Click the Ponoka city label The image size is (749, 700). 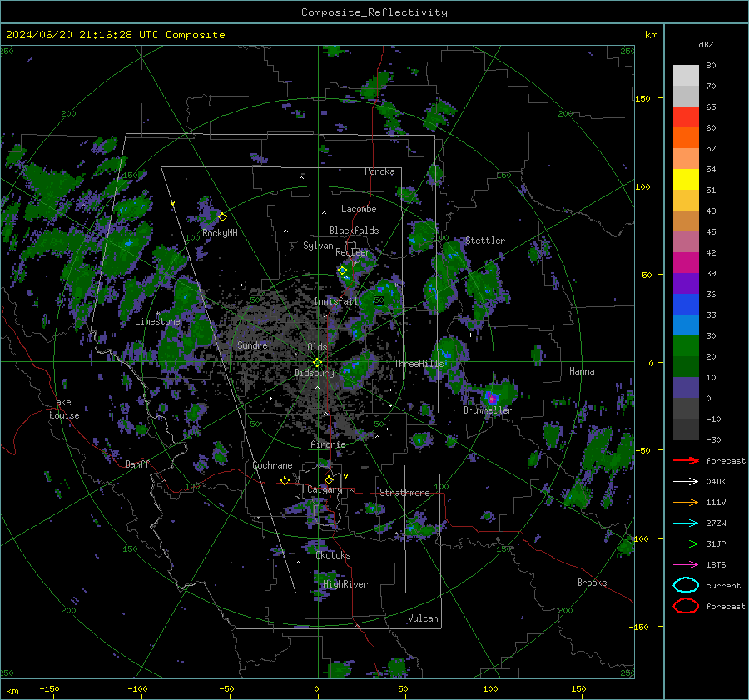[379, 171]
